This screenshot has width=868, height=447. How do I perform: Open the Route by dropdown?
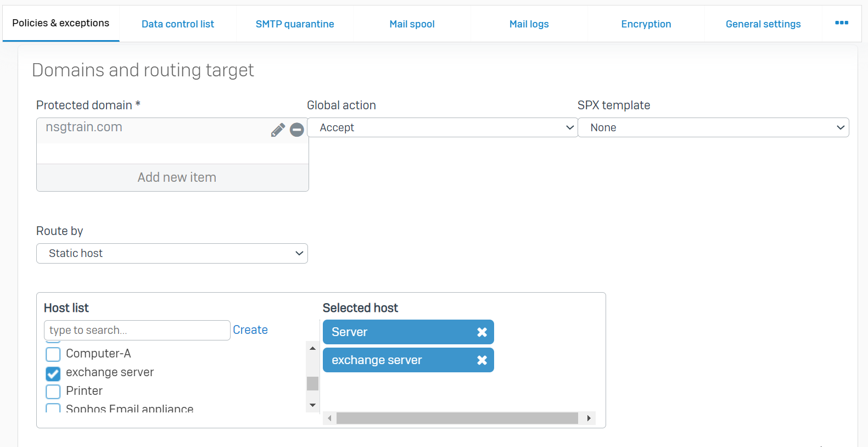pos(172,254)
